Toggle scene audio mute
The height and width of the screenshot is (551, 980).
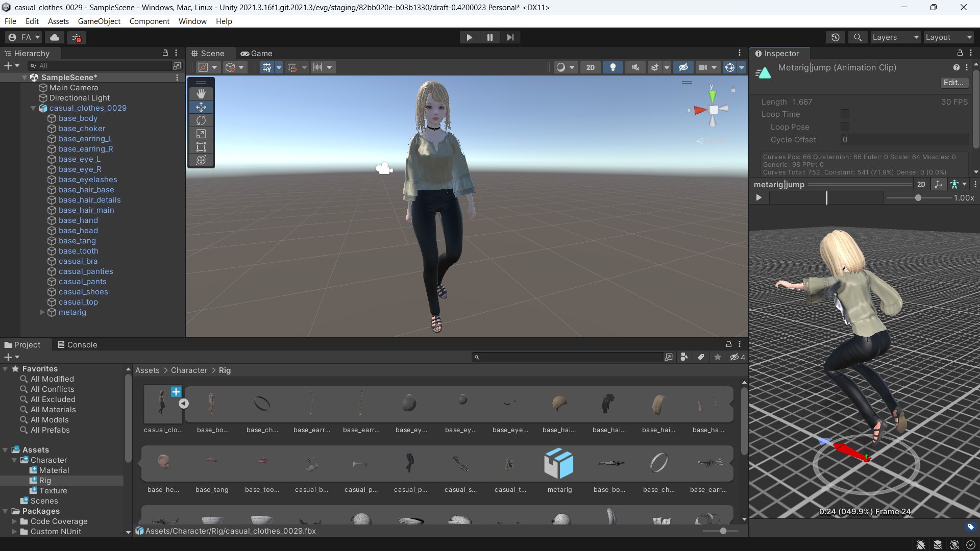pyautogui.click(x=635, y=67)
